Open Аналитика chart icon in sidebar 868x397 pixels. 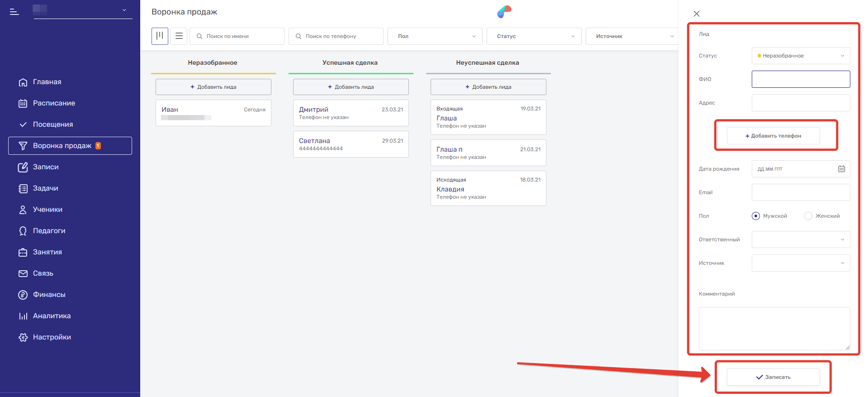tap(23, 316)
